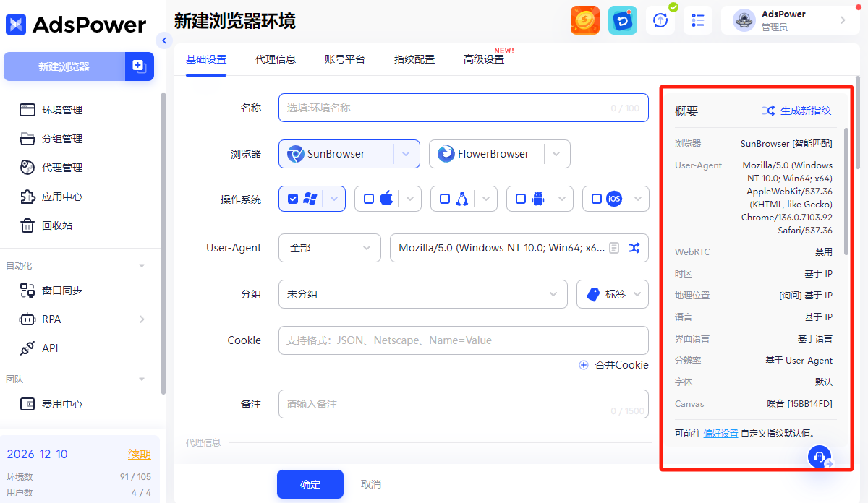Click the 确定 confirm button

(x=310, y=484)
